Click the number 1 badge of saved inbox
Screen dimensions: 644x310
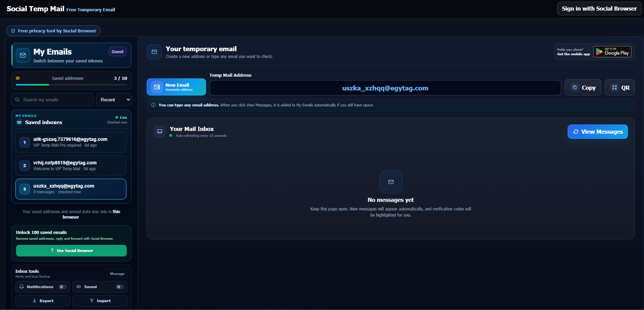coord(25,142)
